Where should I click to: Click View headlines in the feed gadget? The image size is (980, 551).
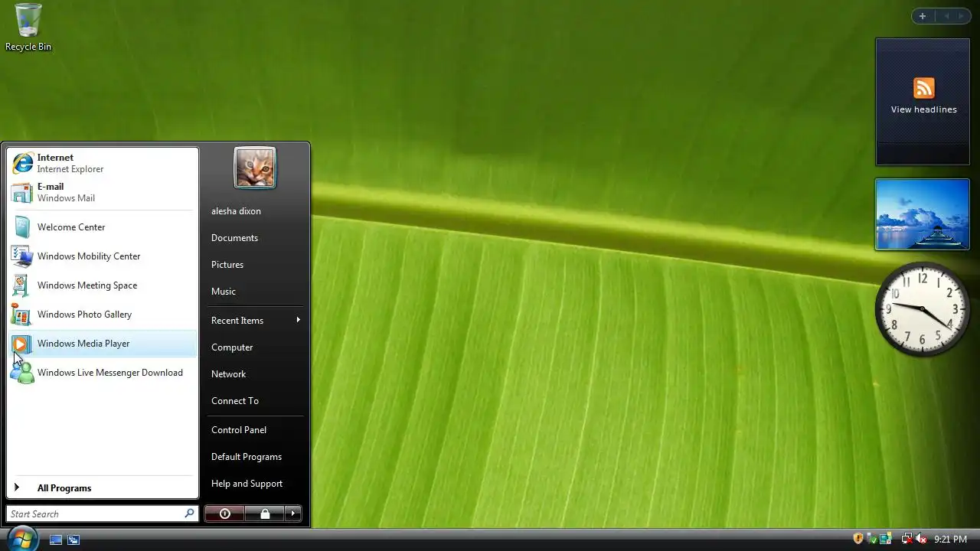923,109
